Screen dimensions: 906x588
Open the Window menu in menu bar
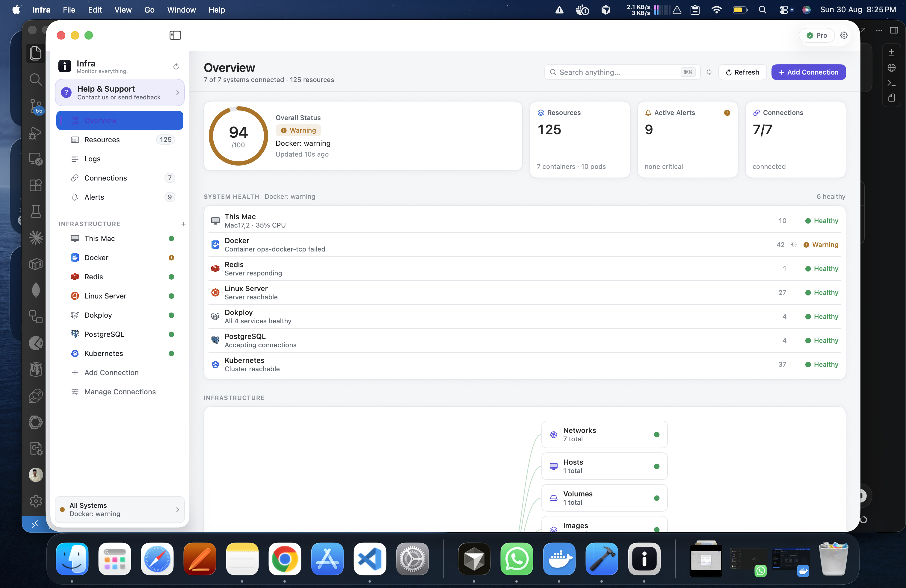point(181,10)
